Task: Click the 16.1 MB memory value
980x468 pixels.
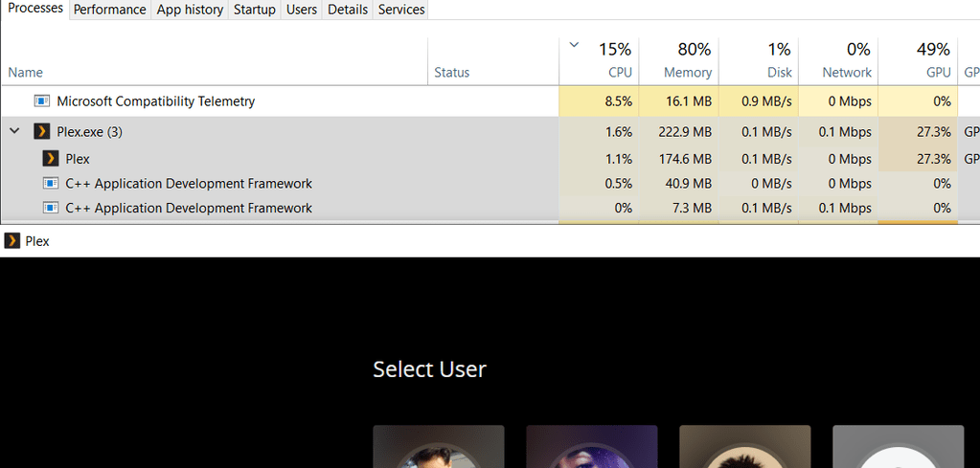Action: [x=690, y=101]
